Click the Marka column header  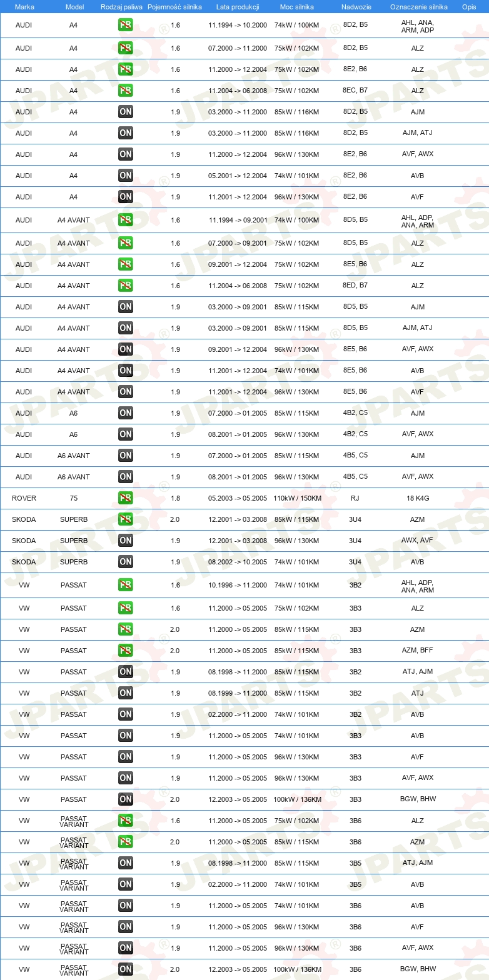pyautogui.click(x=24, y=7)
